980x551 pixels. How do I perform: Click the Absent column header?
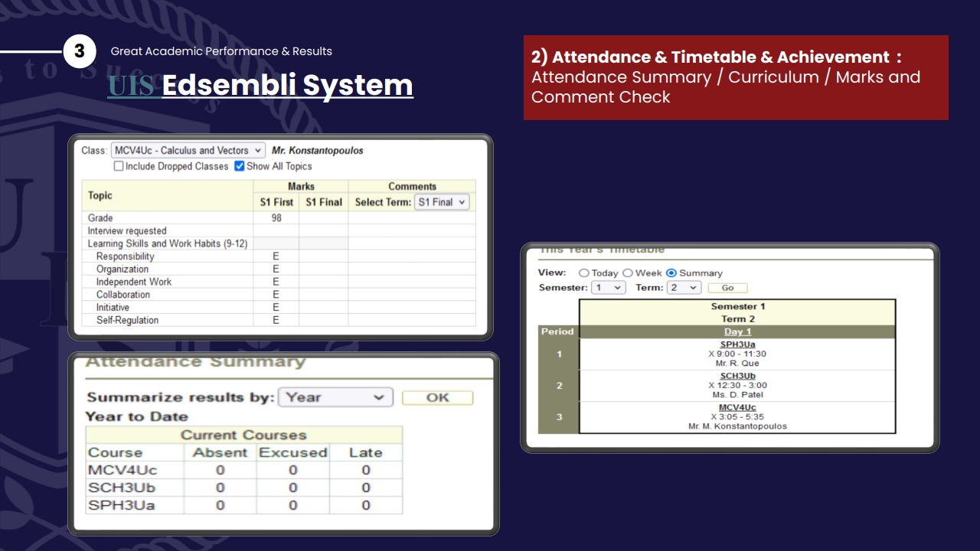[x=220, y=452]
